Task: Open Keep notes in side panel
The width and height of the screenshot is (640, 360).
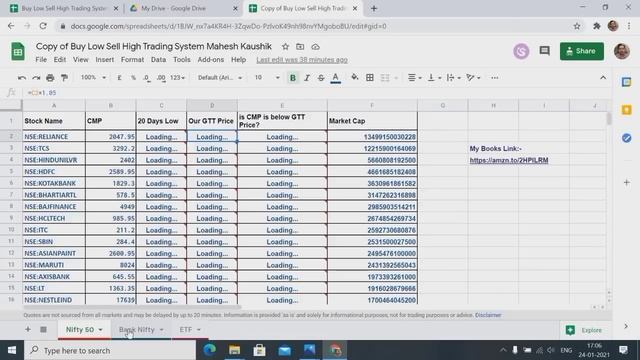Action: tap(627, 110)
